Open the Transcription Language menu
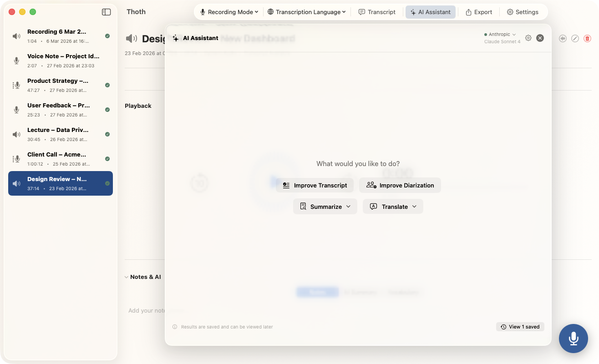Image resolution: width=599 pixels, height=364 pixels. [x=306, y=12]
